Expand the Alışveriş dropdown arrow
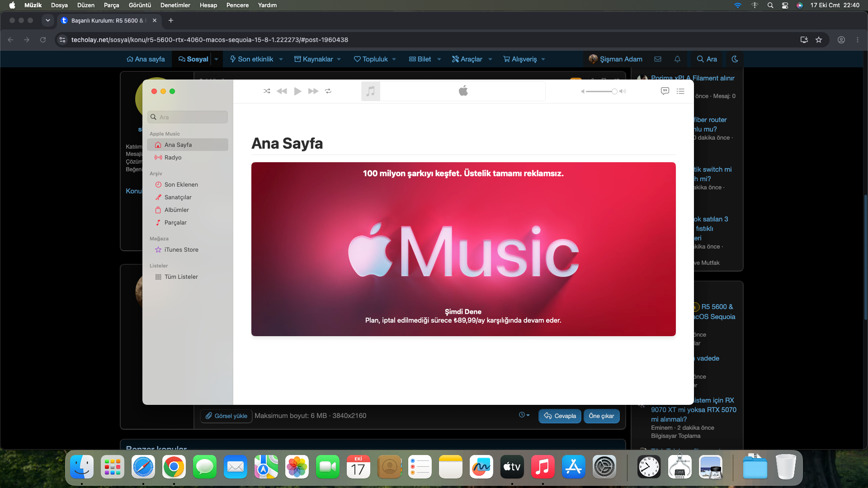The height and width of the screenshot is (488, 868). (x=543, y=59)
